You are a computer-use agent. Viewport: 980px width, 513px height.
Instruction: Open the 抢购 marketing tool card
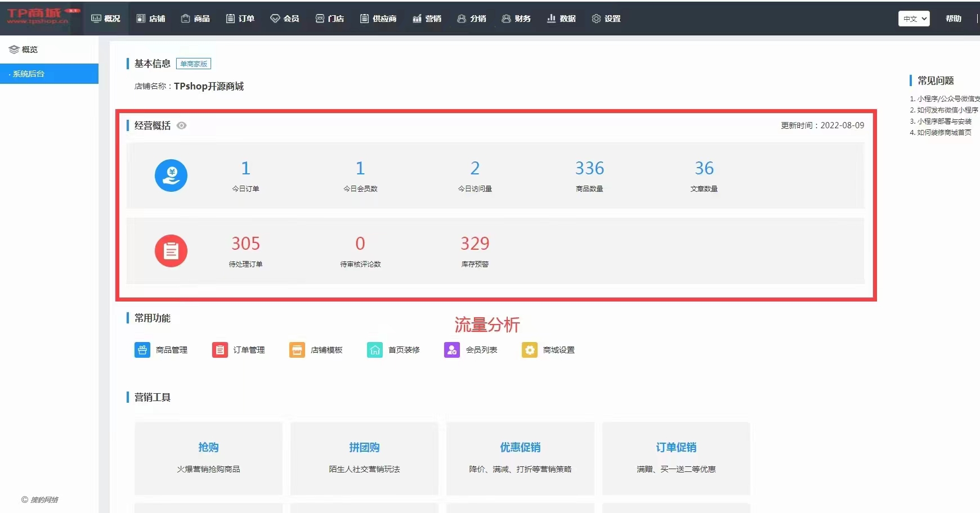[x=208, y=457]
